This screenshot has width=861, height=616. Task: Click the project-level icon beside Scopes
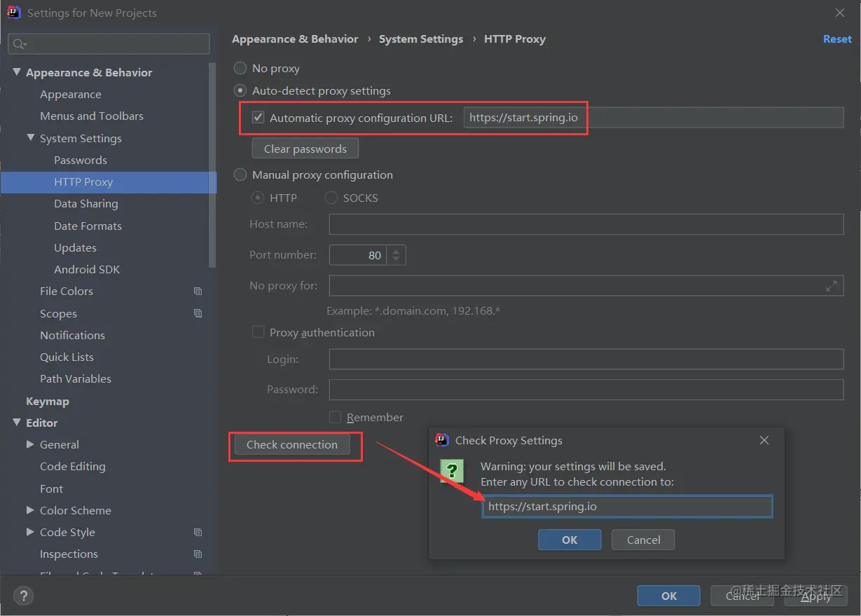click(198, 313)
